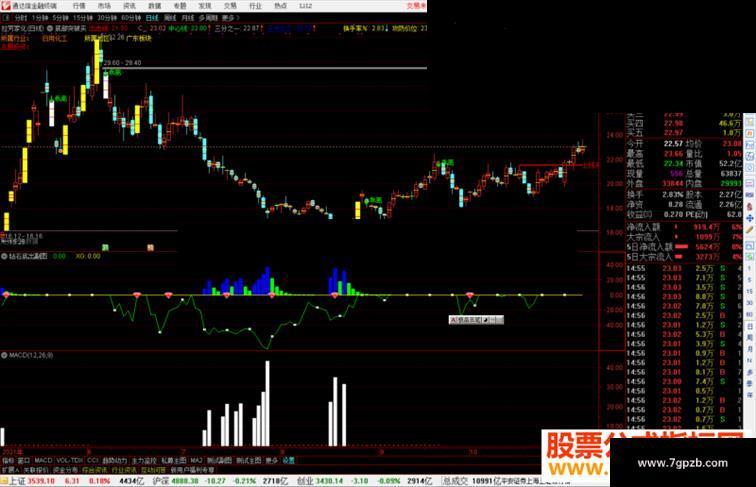Click 上证 index value 3539.10
The height and width of the screenshot is (487, 756).
click(41, 481)
